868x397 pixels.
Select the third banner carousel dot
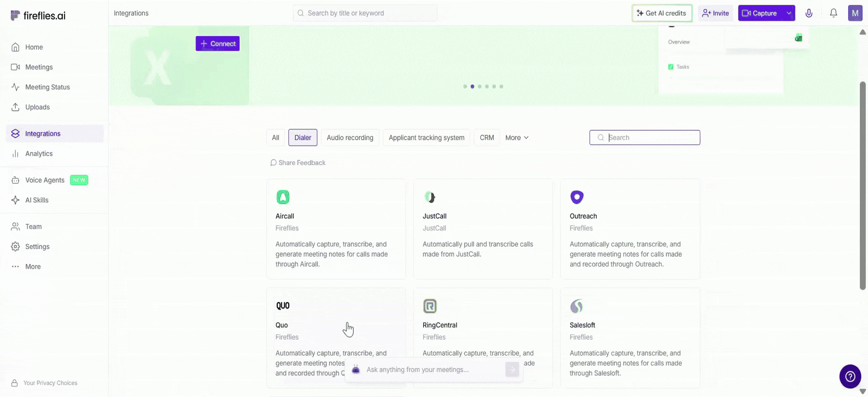479,86
